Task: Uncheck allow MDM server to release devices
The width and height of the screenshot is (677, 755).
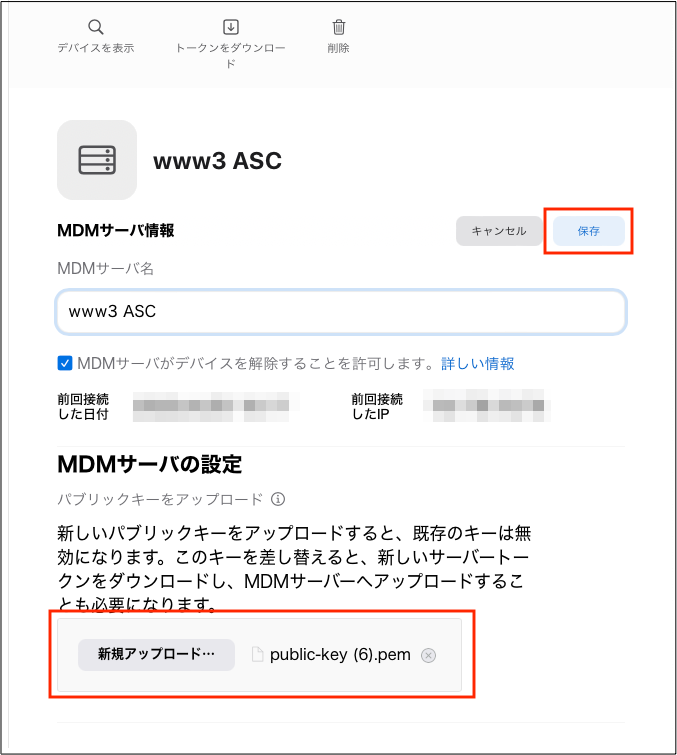Action: pyautogui.click(x=65, y=363)
